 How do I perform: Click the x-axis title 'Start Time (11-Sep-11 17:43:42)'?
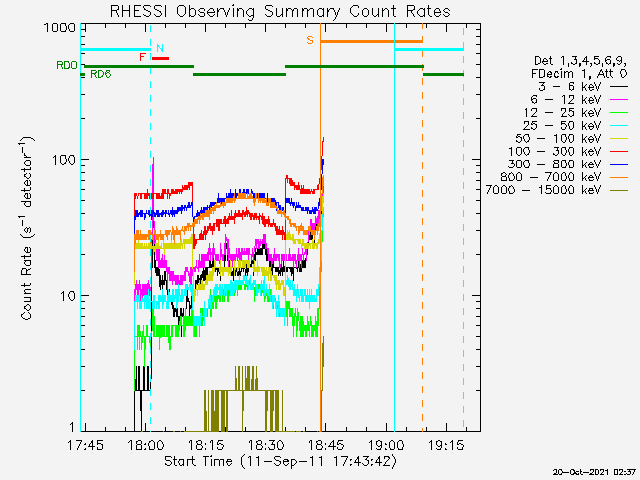(280, 462)
